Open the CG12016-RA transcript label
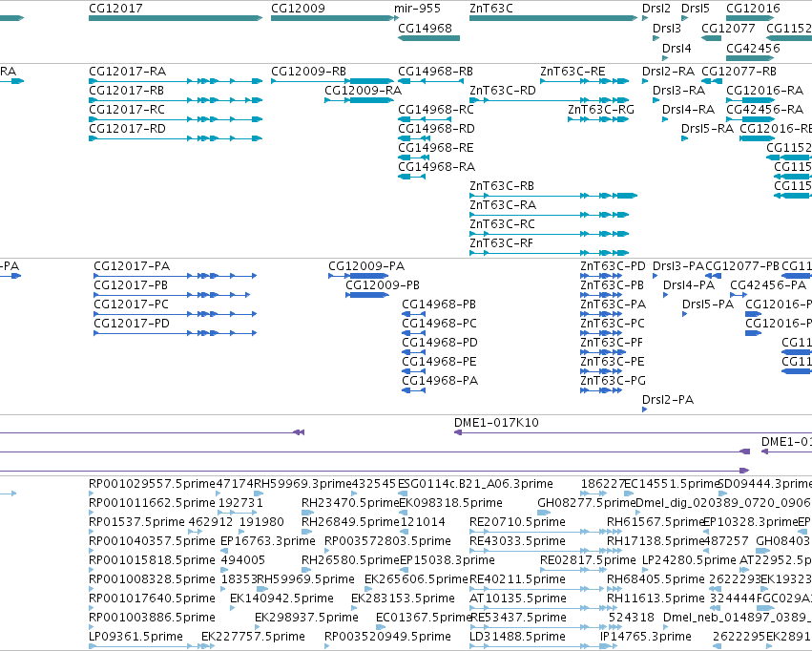This screenshot has width=812, height=651. [765, 91]
